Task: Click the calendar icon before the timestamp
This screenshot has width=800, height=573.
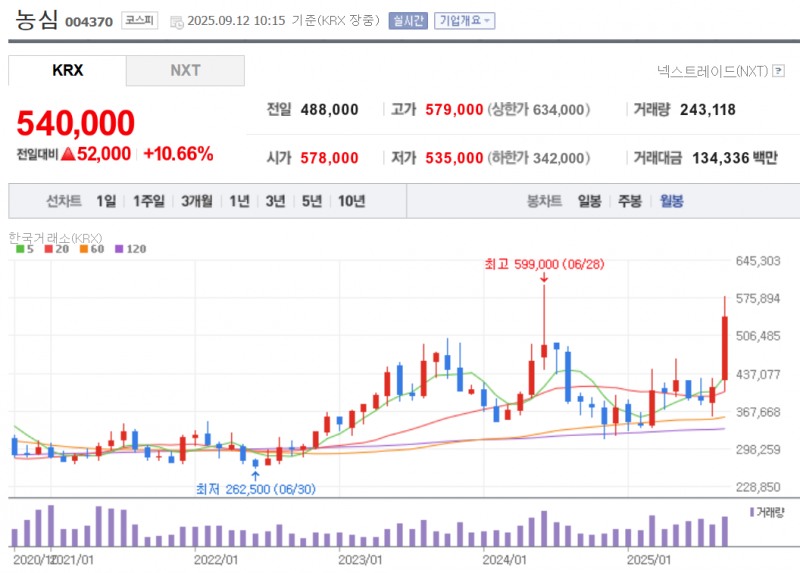Action: coord(177,22)
